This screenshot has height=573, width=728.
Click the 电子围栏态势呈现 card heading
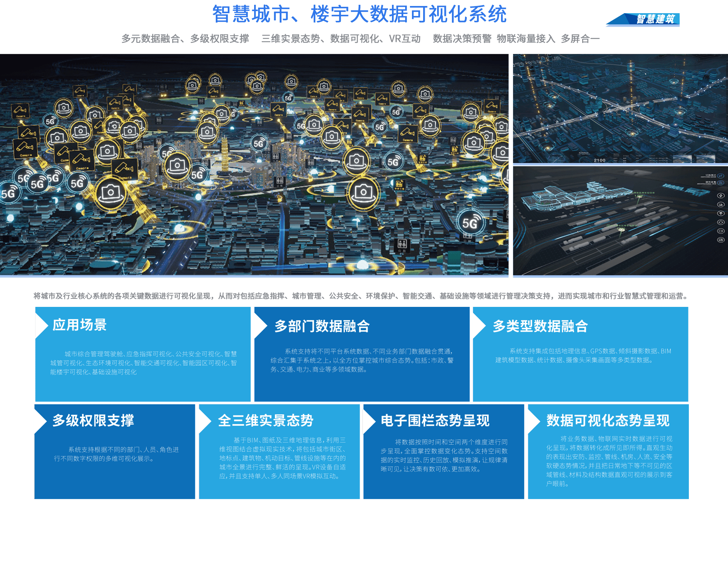pos(435,420)
